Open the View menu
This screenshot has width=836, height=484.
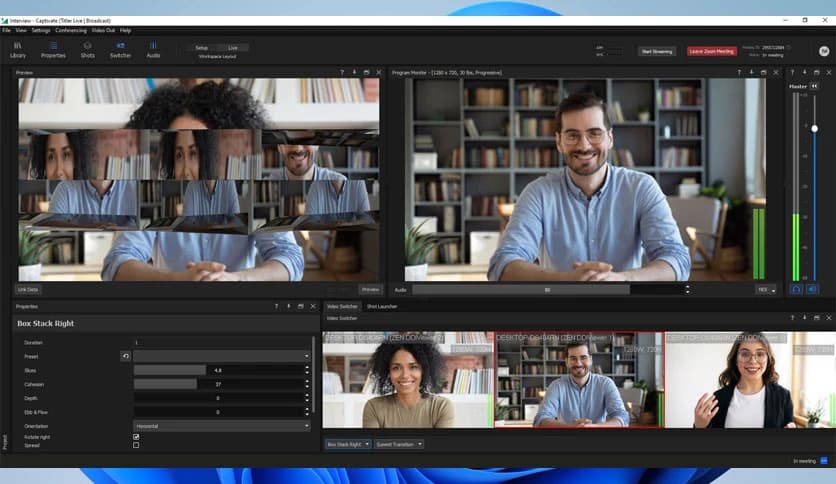(x=21, y=30)
